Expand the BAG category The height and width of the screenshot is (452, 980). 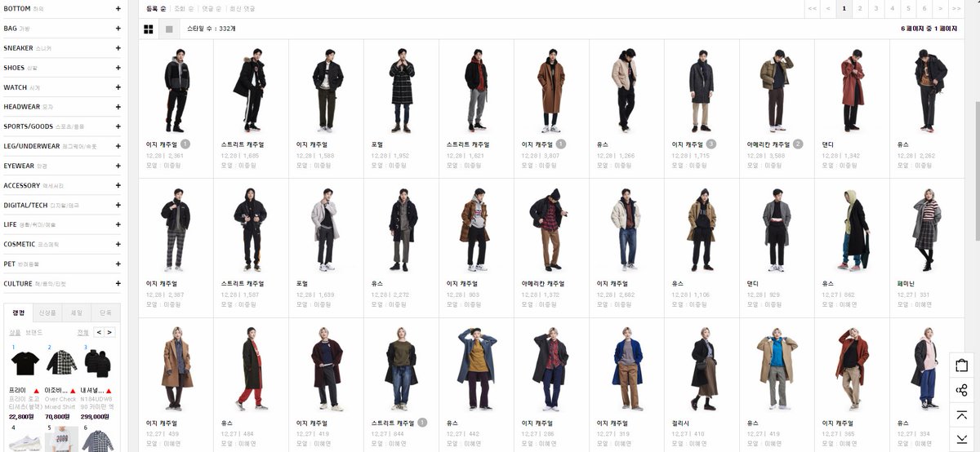coord(118,29)
